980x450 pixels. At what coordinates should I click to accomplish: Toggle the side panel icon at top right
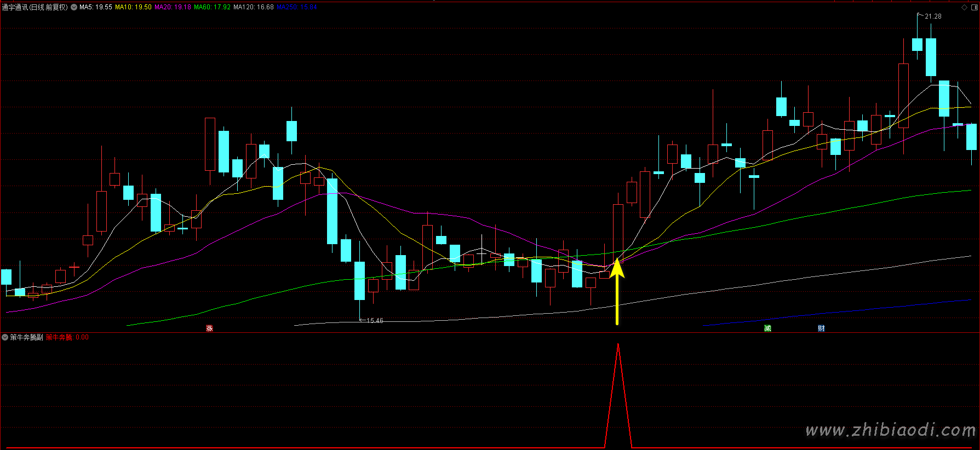point(973,7)
